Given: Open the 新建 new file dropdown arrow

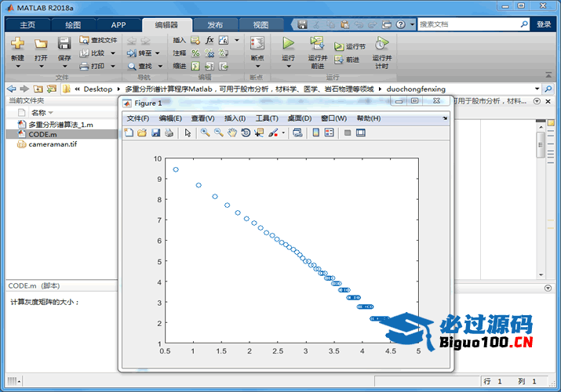Looking at the screenshot, I should (17, 65).
